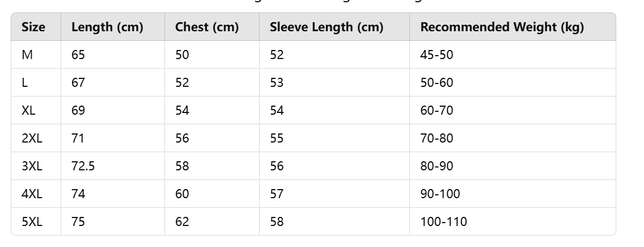Select the 100-110 weight range cell
Screen dimensions: 644x247
click(443, 222)
